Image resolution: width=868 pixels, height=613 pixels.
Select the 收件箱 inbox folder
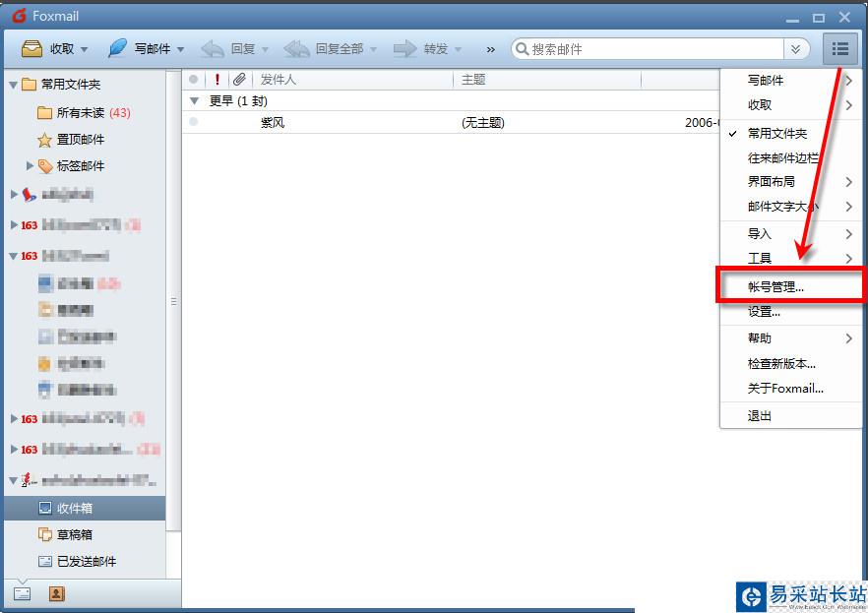(x=85, y=508)
